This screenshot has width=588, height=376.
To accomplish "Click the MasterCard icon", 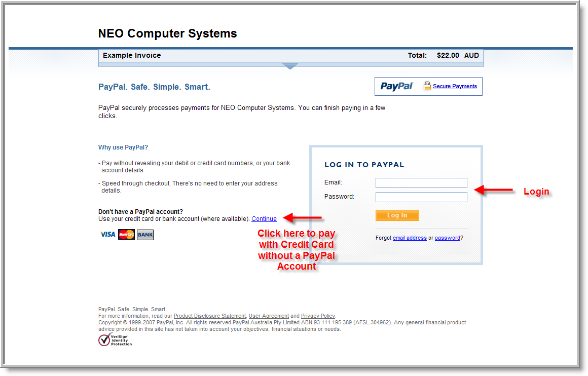I will pos(126,235).
